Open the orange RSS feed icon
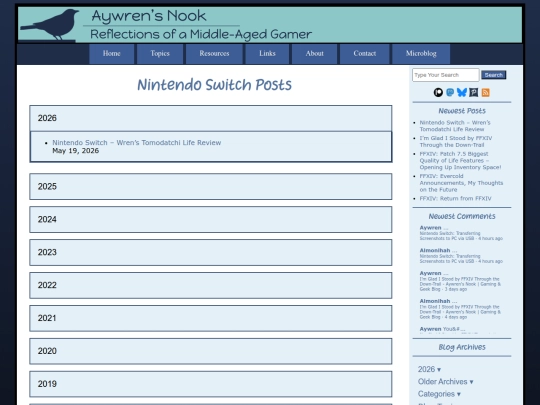This screenshot has height=405, width=540. click(x=486, y=92)
